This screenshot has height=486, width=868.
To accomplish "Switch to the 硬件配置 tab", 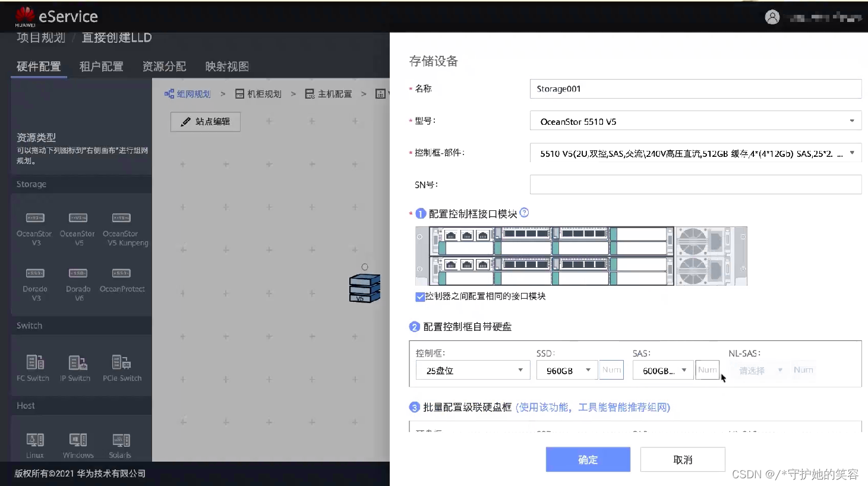I will click(39, 67).
